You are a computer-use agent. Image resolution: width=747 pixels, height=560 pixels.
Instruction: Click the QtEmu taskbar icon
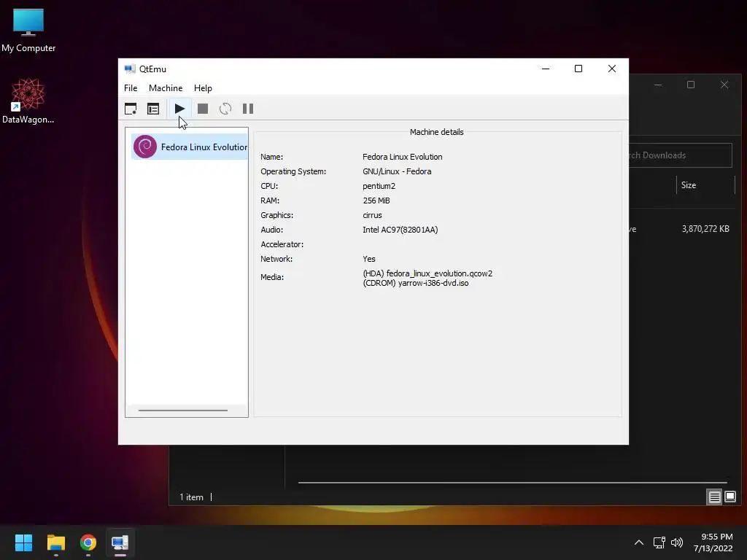(x=120, y=542)
